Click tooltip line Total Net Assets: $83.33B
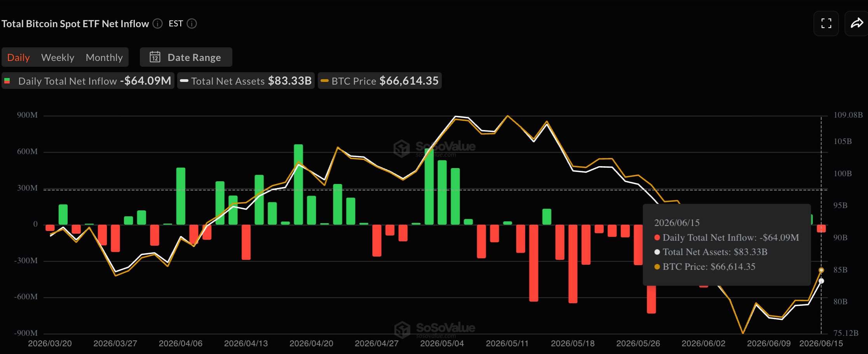 tap(711, 252)
